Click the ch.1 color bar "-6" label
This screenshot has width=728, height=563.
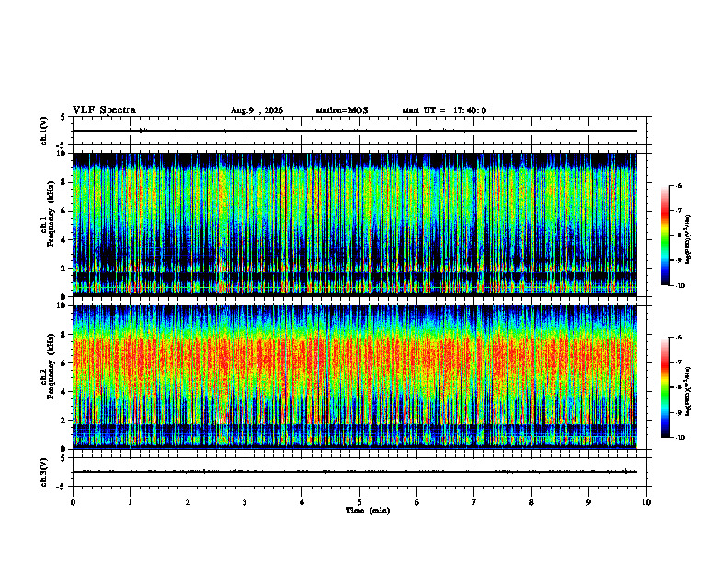(678, 186)
